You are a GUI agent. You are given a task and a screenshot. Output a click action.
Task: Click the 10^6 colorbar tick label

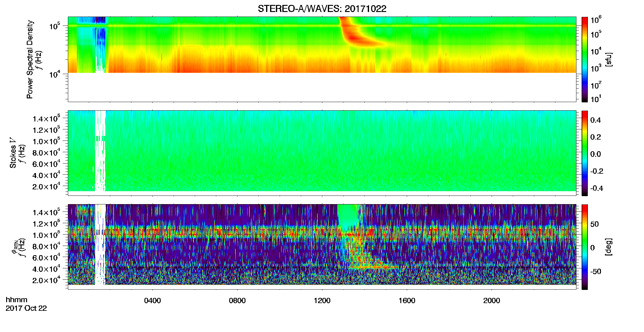pos(596,20)
